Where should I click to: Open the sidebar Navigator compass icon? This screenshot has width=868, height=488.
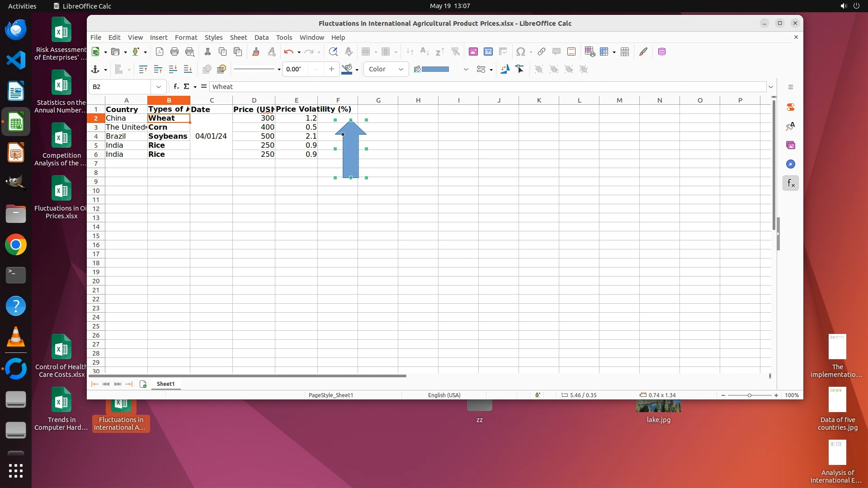click(x=790, y=164)
